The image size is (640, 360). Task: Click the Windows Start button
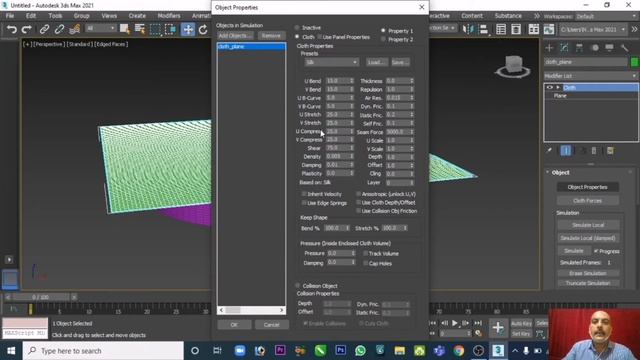point(11,351)
